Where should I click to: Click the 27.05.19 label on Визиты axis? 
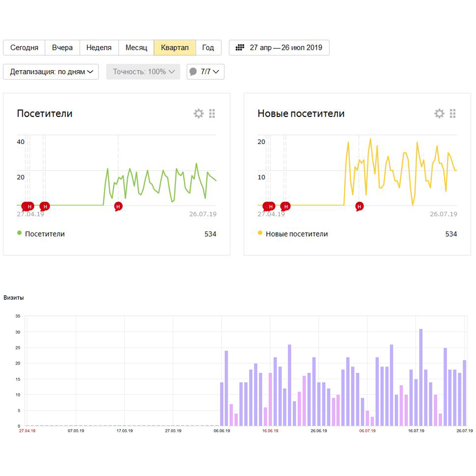click(x=173, y=431)
